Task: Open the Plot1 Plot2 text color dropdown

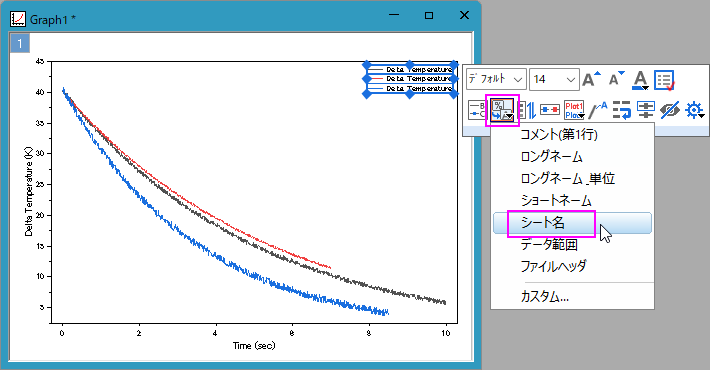Action: click(574, 110)
